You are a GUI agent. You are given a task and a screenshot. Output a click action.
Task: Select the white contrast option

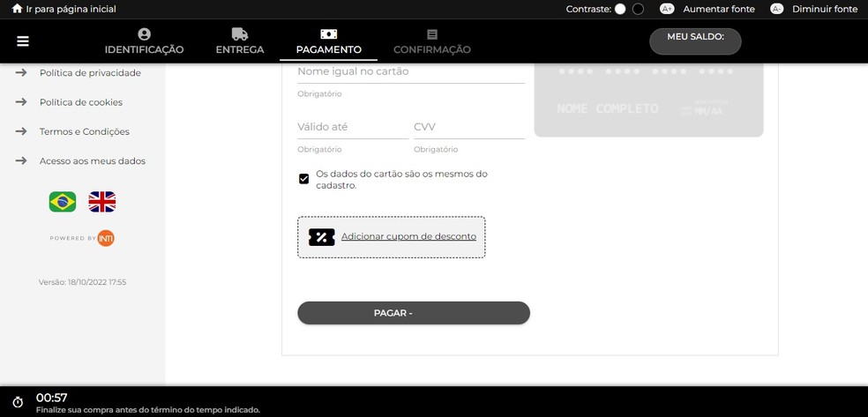point(620,9)
